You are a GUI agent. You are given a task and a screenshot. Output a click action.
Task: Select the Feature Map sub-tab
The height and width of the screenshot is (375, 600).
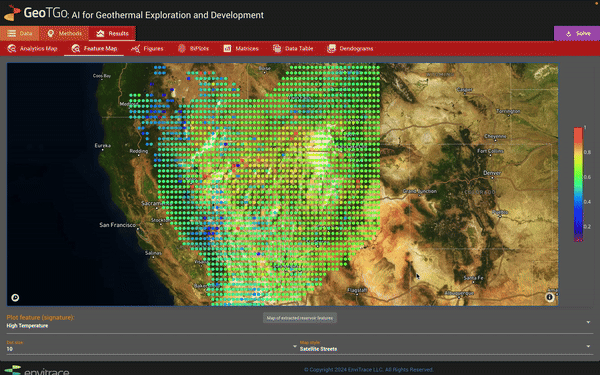click(x=94, y=49)
